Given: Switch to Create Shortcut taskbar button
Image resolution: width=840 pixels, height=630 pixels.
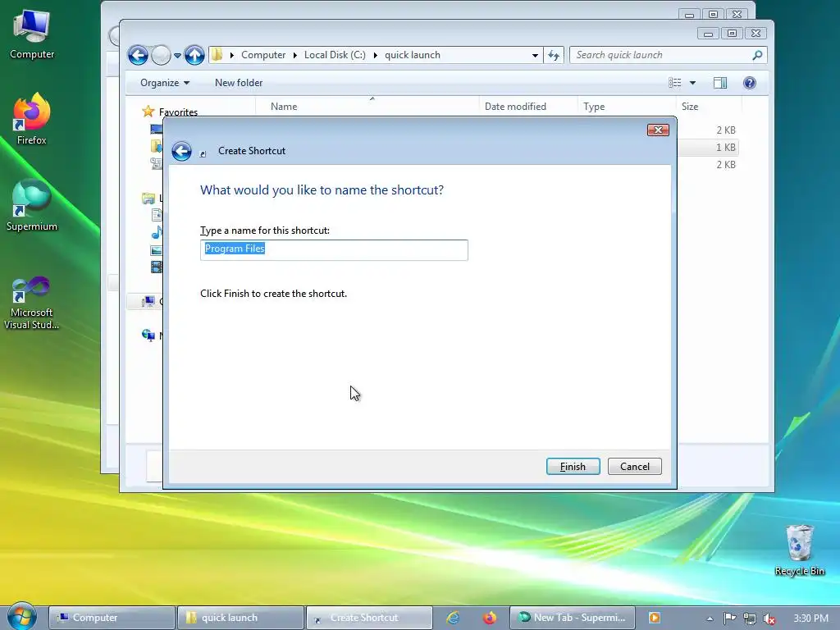Looking at the screenshot, I should tap(369, 618).
